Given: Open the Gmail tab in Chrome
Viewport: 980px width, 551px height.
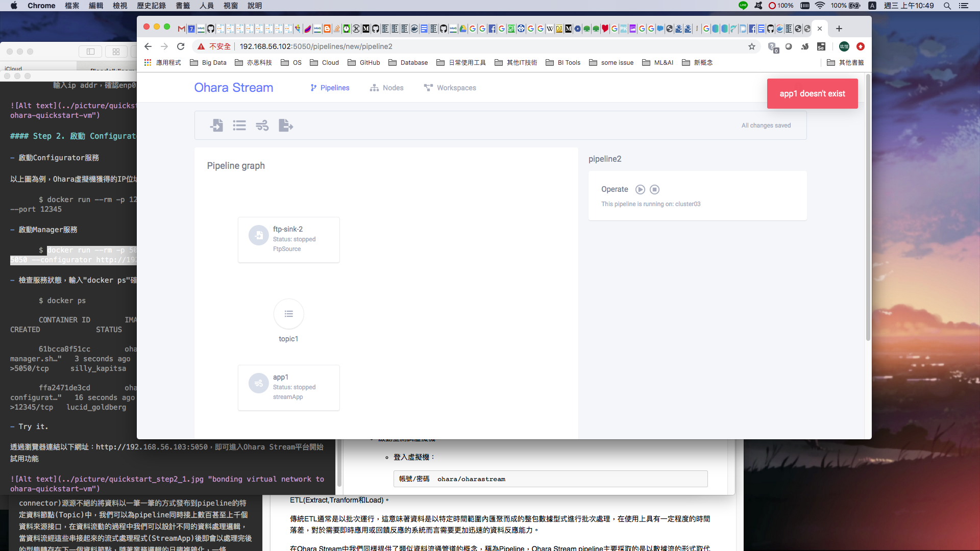Looking at the screenshot, I should [181, 29].
